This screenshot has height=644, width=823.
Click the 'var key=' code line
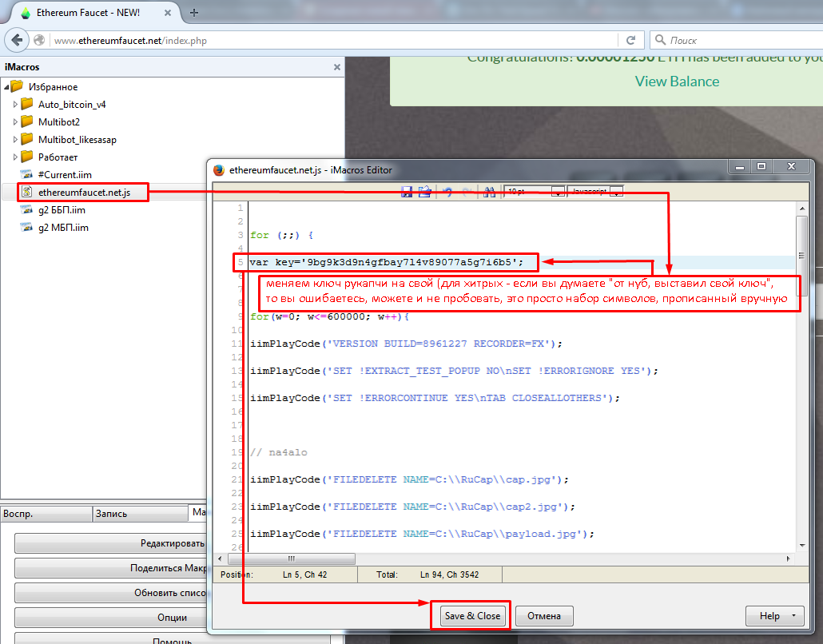[x=386, y=262]
